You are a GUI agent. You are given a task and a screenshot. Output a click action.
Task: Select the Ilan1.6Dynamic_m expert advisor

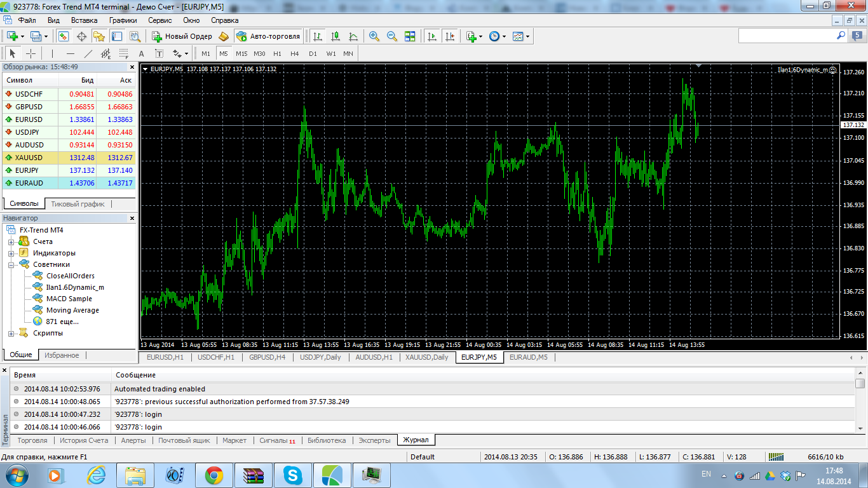point(75,287)
